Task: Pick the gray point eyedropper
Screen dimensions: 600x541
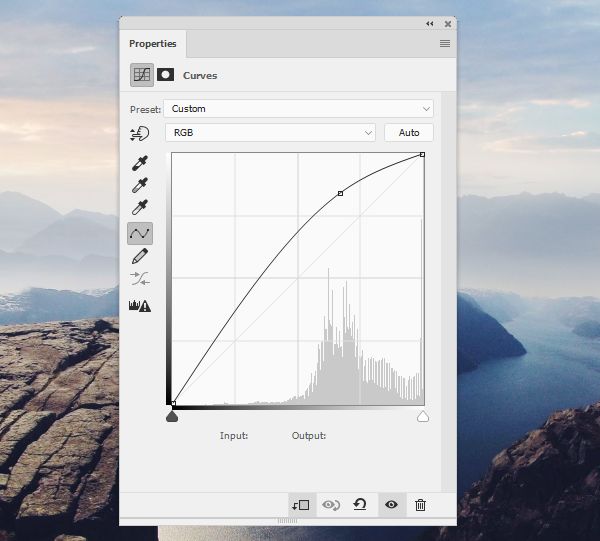Action: coord(140,185)
